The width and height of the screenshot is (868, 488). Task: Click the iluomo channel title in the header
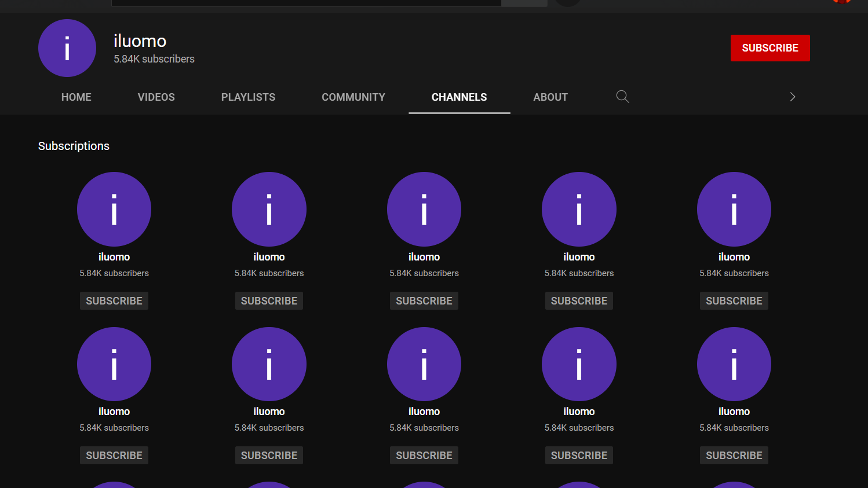click(x=140, y=41)
